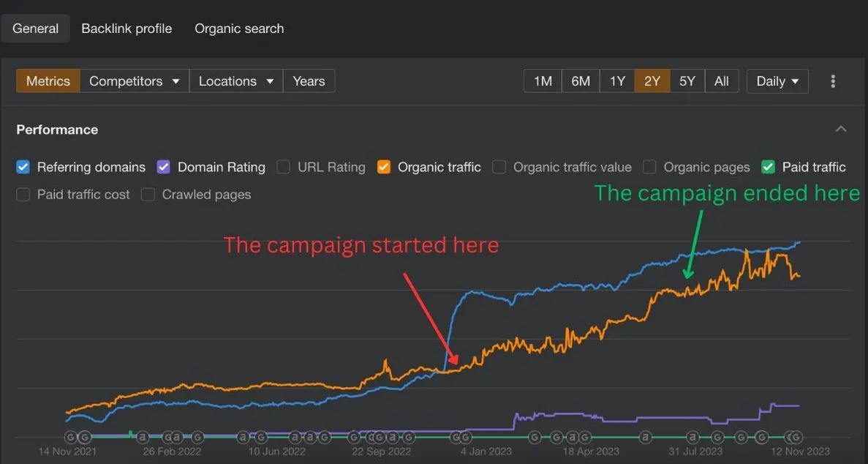Disable the Organic traffic checkbox
This screenshot has height=464, width=868.
click(384, 167)
